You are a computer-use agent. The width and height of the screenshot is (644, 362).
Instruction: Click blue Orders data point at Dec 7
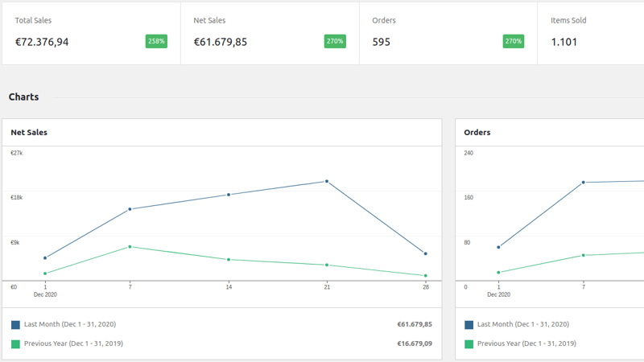(583, 183)
